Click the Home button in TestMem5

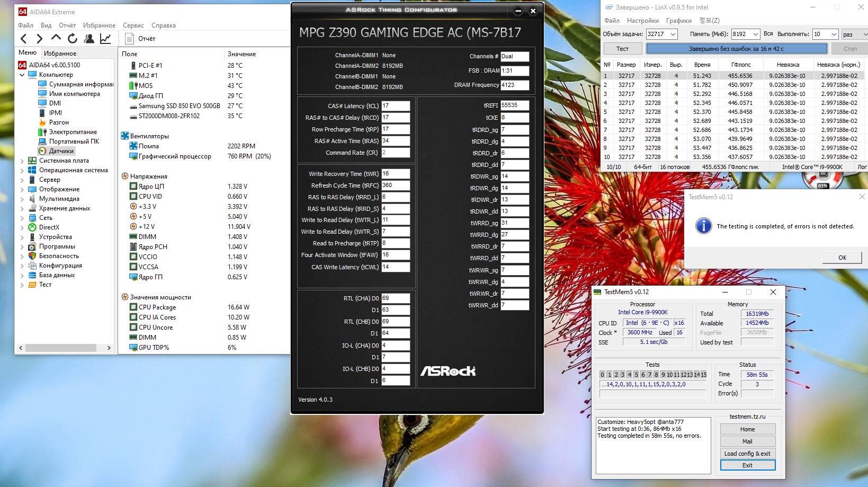pyautogui.click(x=748, y=429)
